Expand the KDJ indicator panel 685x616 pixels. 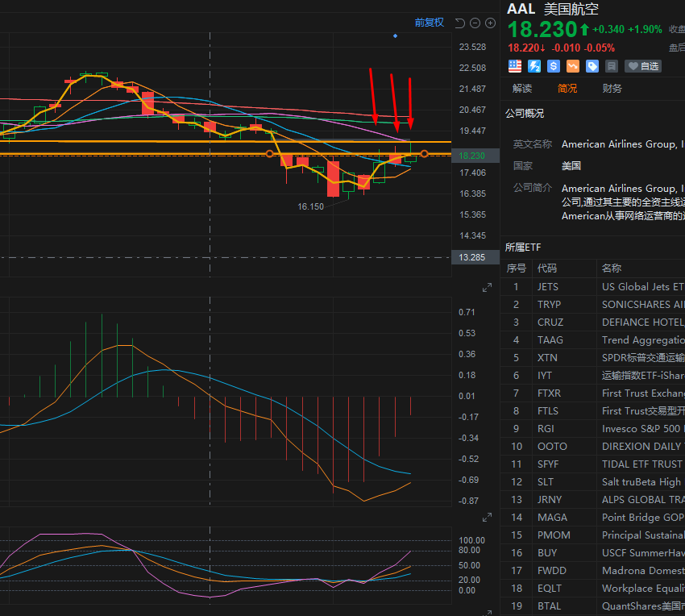tap(487, 517)
